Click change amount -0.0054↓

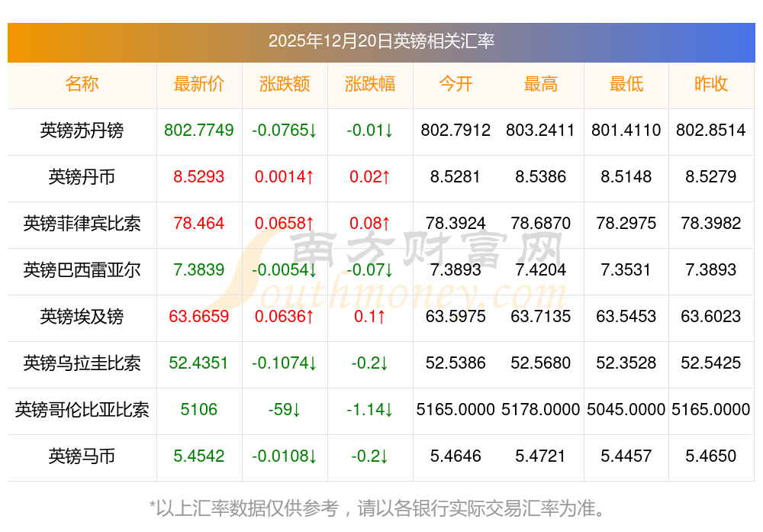[284, 269]
